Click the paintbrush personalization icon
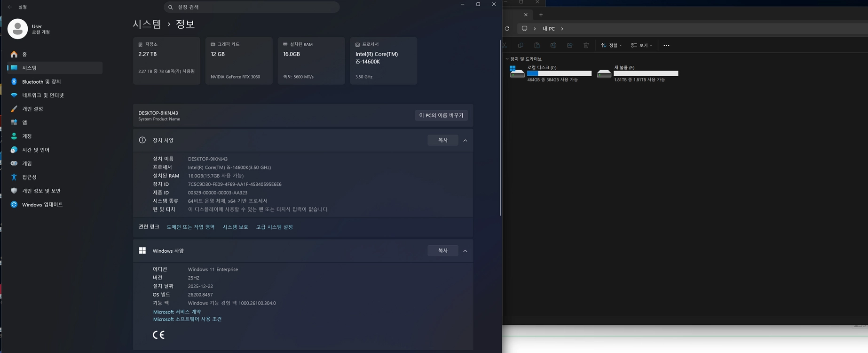Viewport: 868px width, 353px height. pyautogui.click(x=14, y=109)
